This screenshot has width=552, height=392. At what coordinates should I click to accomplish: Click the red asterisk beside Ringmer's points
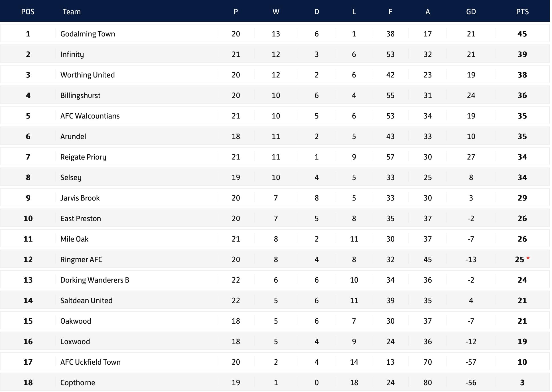click(528, 258)
